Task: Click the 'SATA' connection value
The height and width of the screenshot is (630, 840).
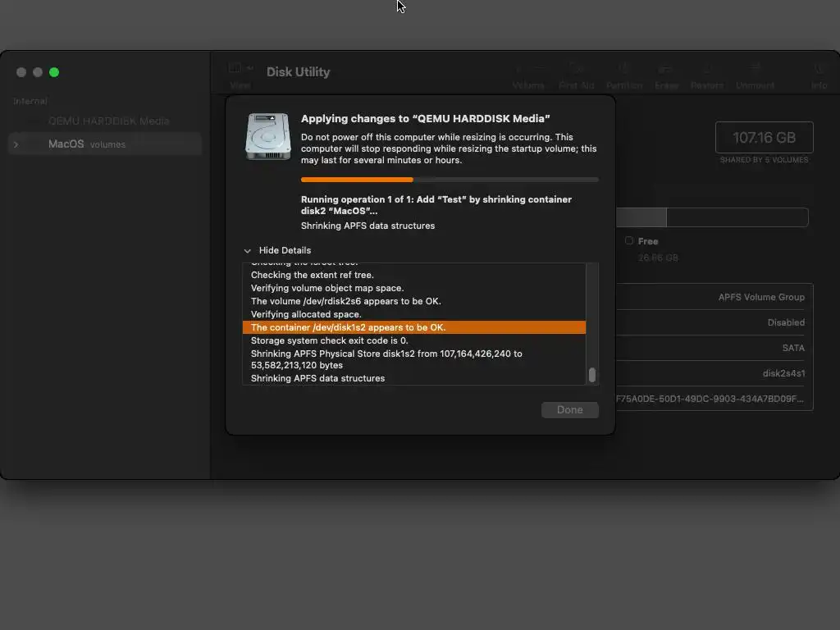Action: (x=793, y=348)
